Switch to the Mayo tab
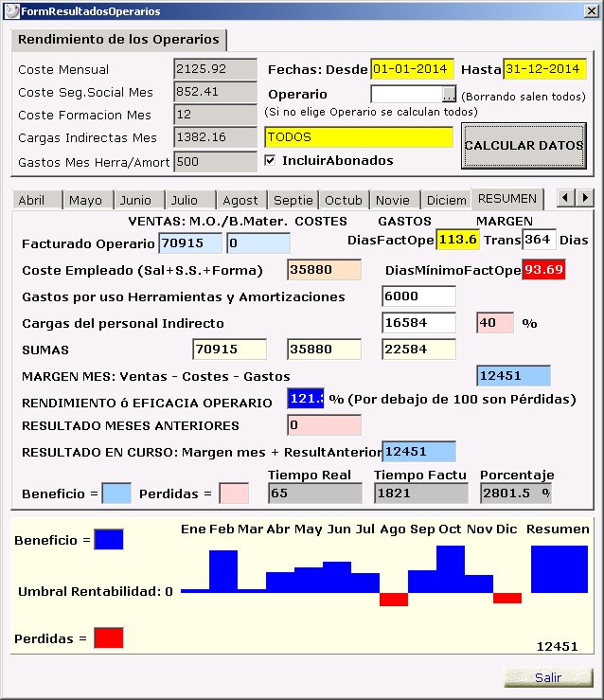Screen dimensions: 604x700 (88, 200)
